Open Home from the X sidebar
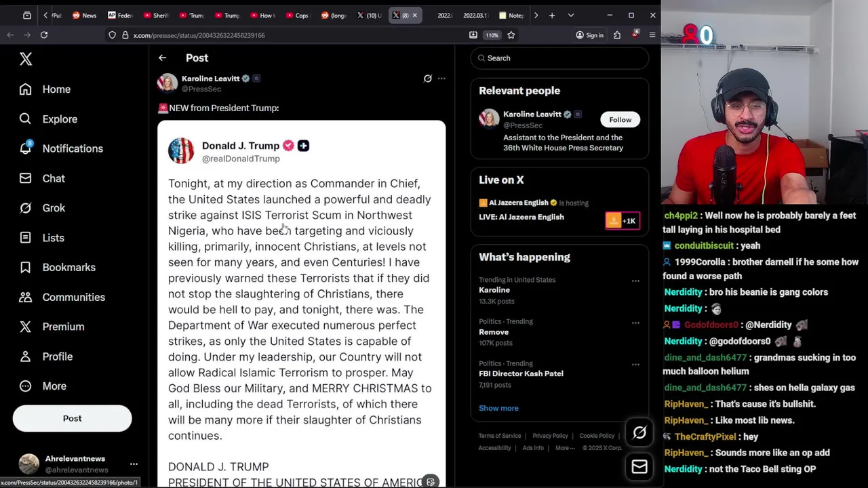Viewport: 868px width, 488px height. click(x=45, y=89)
